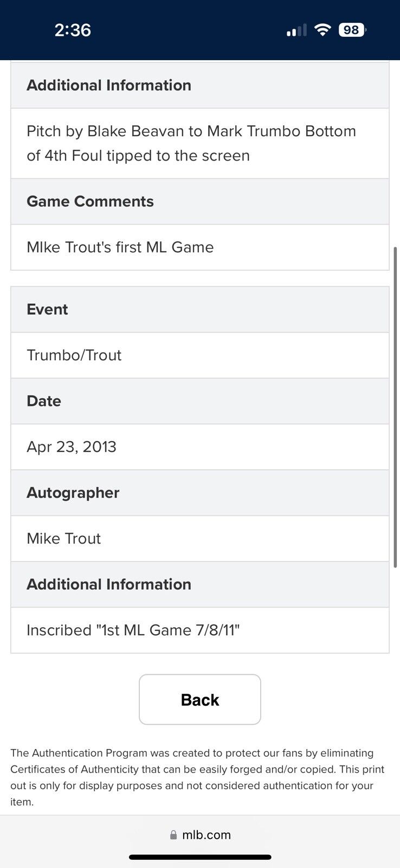Select the Blake Beavan pitch description text
This screenshot has height=868, width=400.
click(191, 143)
